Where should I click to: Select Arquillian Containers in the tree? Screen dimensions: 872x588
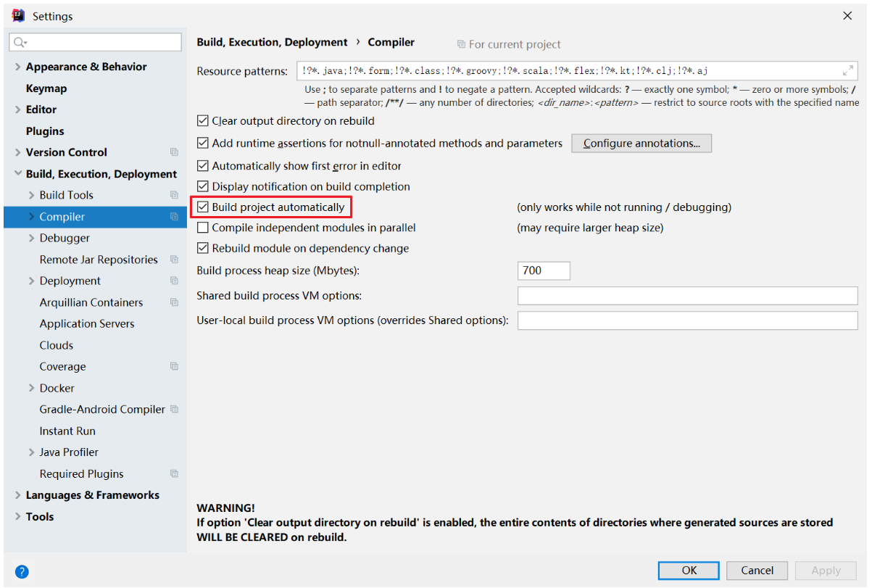91,302
